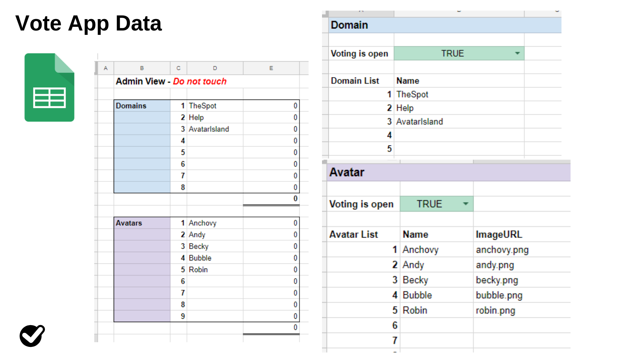The image size is (644, 362).
Task: Open Avatar voting TRUE dropdown arrow
Action: pyautogui.click(x=466, y=204)
